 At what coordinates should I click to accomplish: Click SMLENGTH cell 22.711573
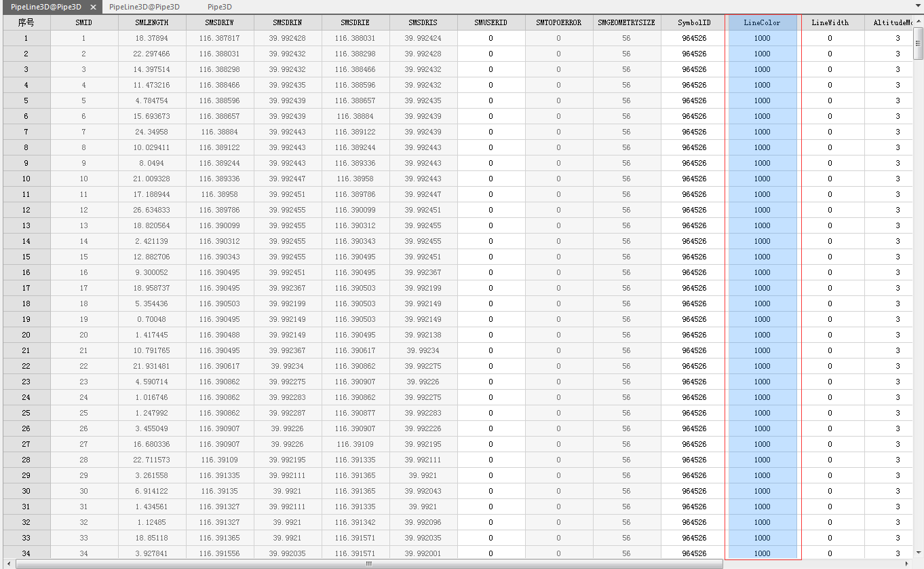point(152,460)
